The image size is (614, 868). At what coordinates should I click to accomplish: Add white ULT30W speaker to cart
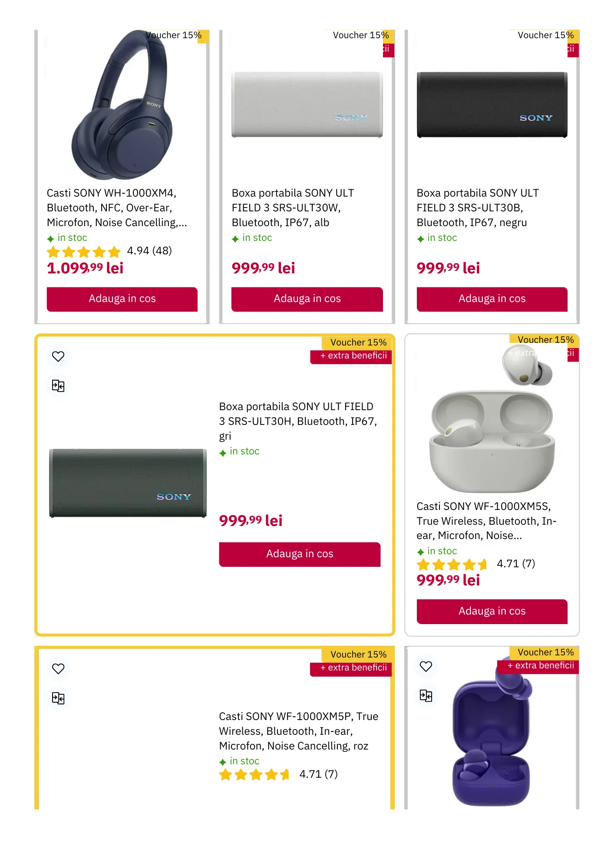pos(307,299)
